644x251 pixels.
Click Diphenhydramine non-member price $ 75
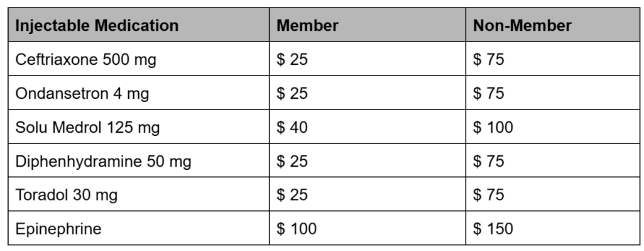(x=553, y=160)
